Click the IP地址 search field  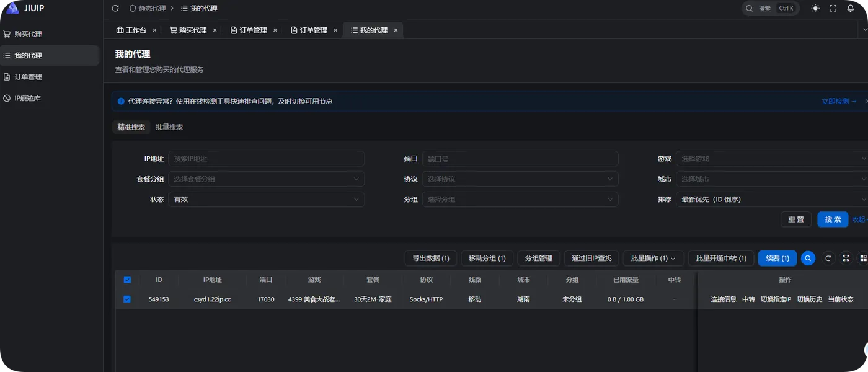tap(267, 159)
